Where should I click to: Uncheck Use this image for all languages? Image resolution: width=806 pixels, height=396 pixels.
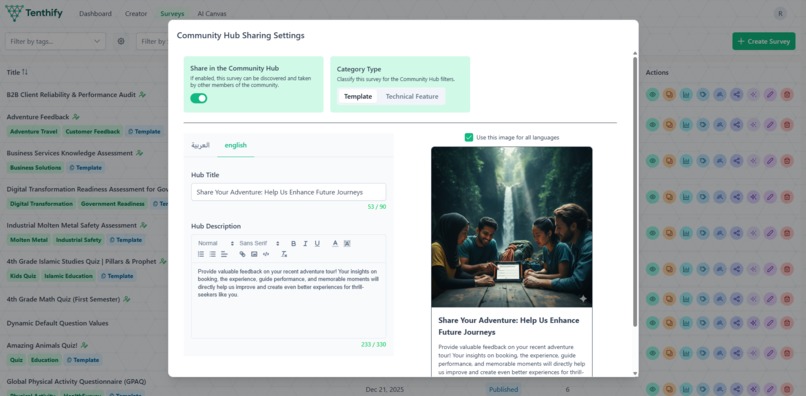pos(469,137)
